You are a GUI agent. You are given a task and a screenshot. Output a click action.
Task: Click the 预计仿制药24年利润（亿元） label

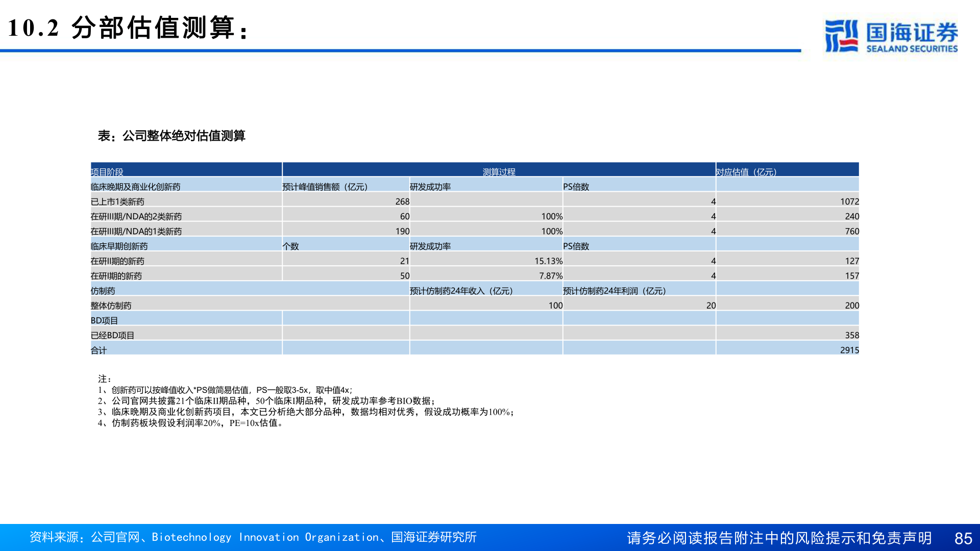pyautogui.click(x=614, y=290)
